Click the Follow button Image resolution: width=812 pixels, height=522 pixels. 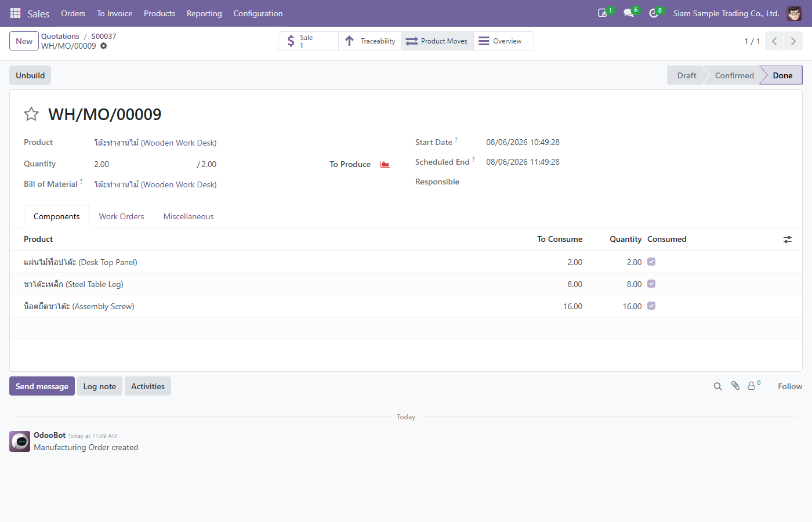pyautogui.click(x=790, y=386)
